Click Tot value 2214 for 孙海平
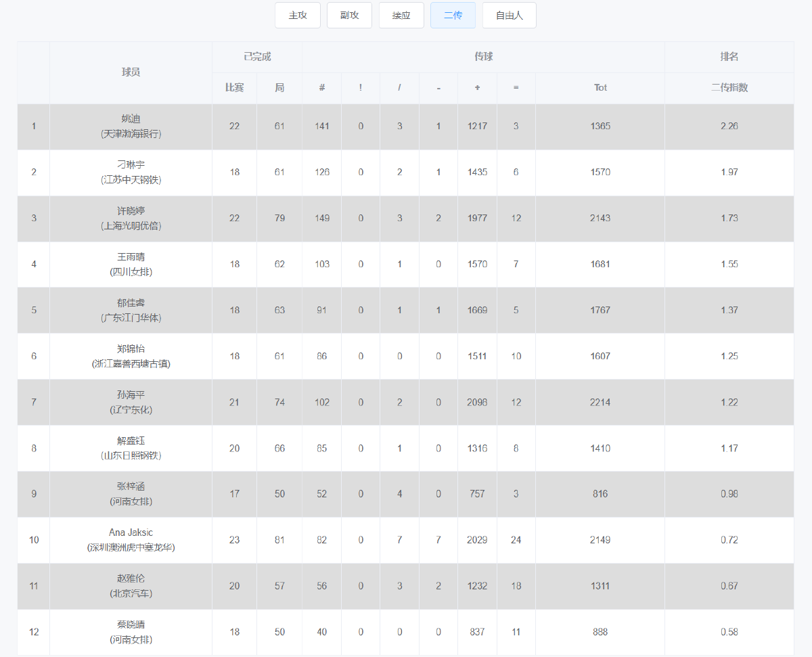Viewport: 812px width, 657px height. point(600,403)
